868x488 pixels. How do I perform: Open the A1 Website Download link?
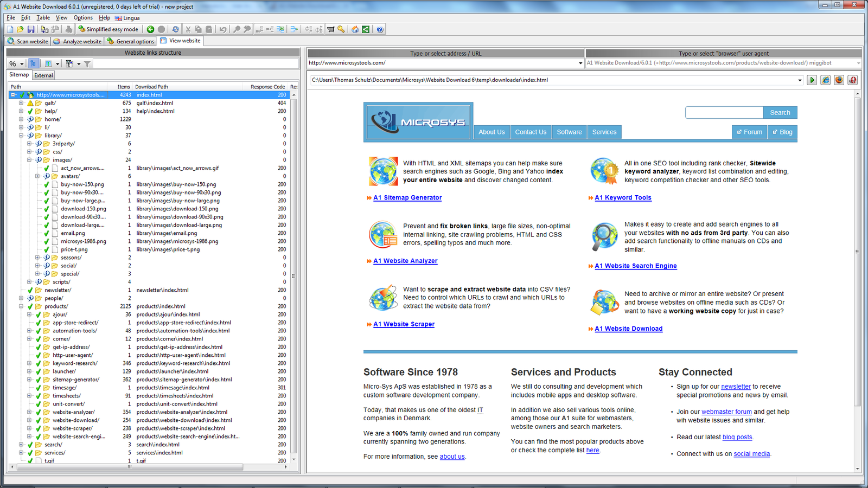click(628, 329)
